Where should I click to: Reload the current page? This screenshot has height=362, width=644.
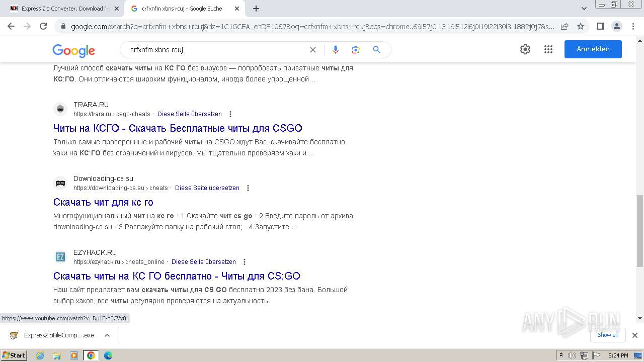click(x=43, y=26)
